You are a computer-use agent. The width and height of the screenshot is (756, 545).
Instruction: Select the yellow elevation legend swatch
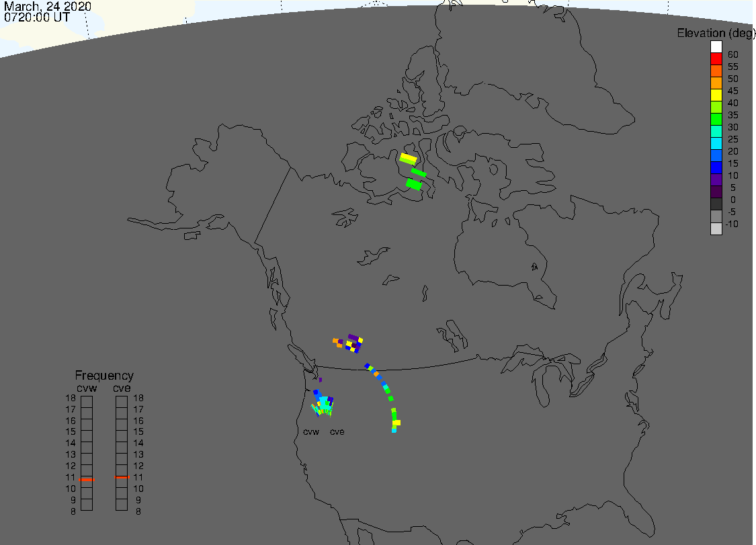pos(716,95)
